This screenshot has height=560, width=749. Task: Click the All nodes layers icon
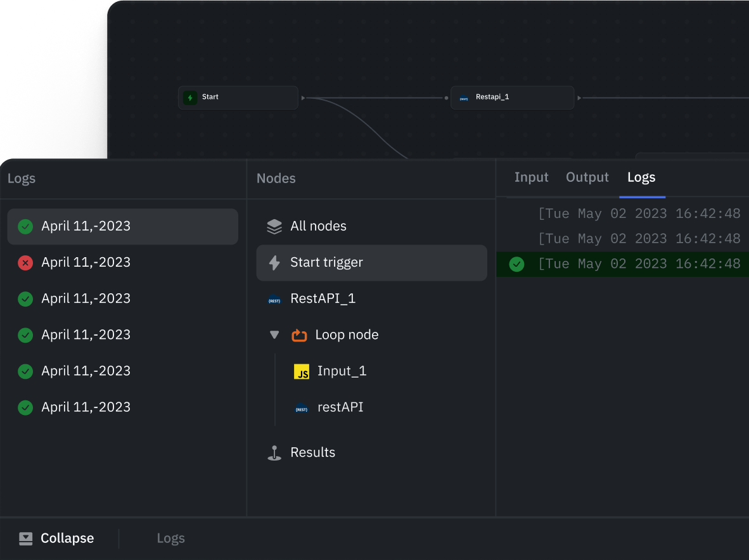pos(274,226)
